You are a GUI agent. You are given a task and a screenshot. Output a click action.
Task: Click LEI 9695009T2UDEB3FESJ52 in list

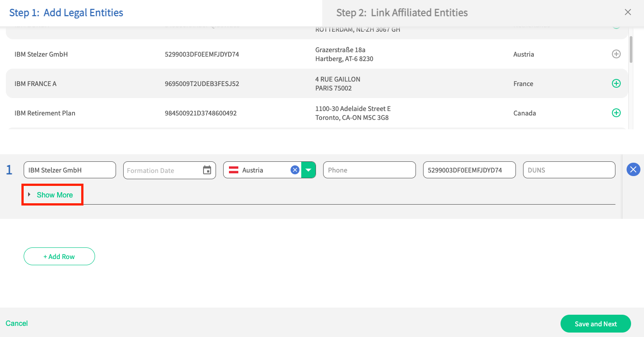(202, 84)
